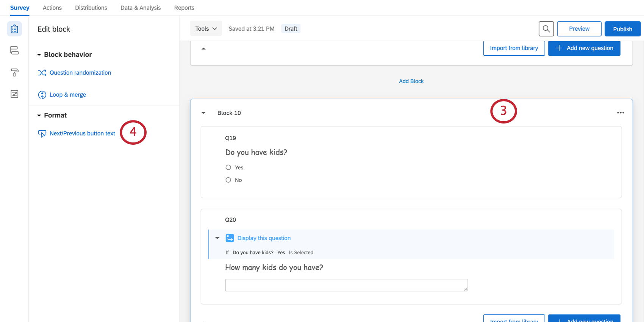Select the No radio option

click(x=228, y=180)
